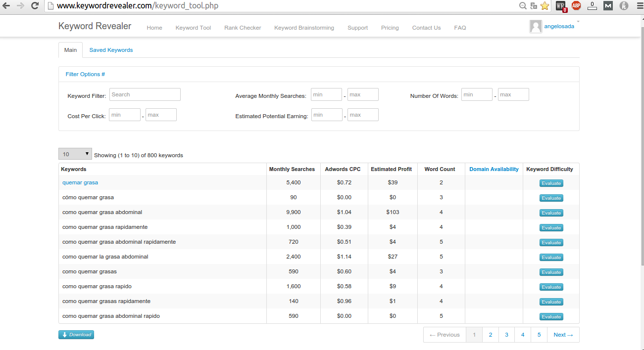Sort by the Domain Availability column header

coord(494,169)
